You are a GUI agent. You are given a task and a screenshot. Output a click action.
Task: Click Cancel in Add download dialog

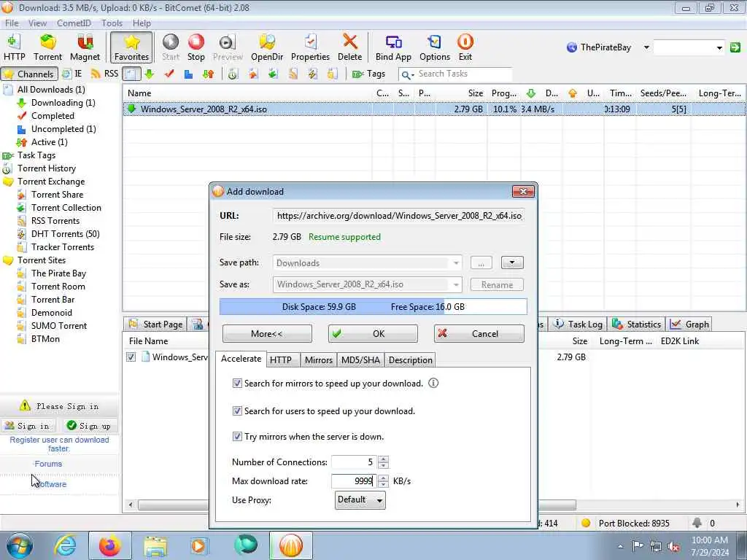(x=479, y=334)
